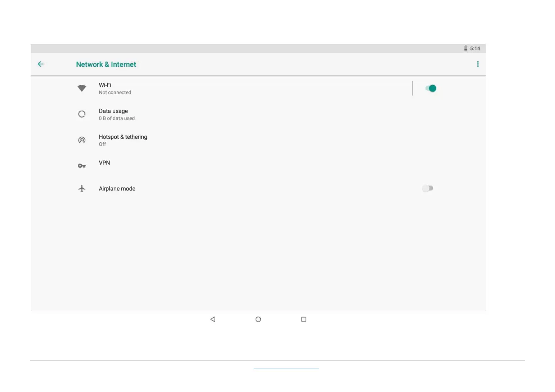Open VPN settings

click(104, 163)
